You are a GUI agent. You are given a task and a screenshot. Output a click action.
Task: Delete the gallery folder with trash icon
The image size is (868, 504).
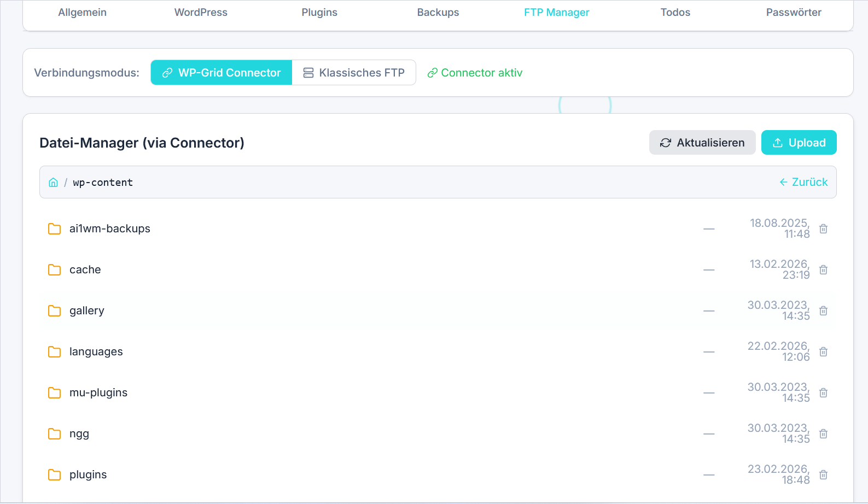click(823, 311)
